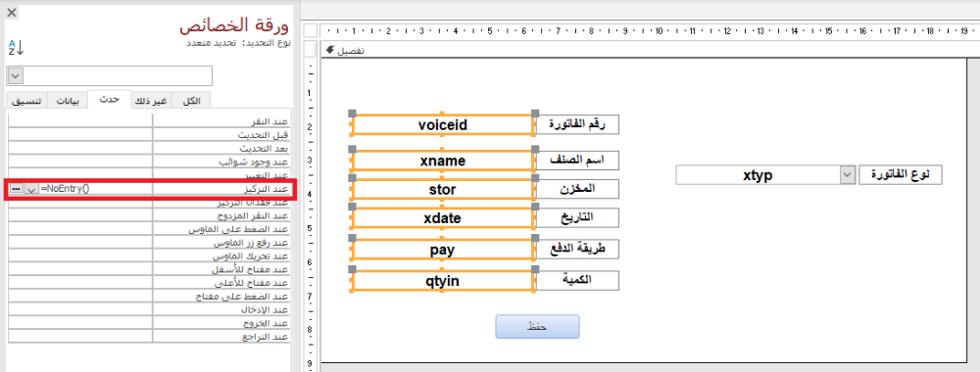Click the عند الضغط على الماوس value field

click(80, 229)
